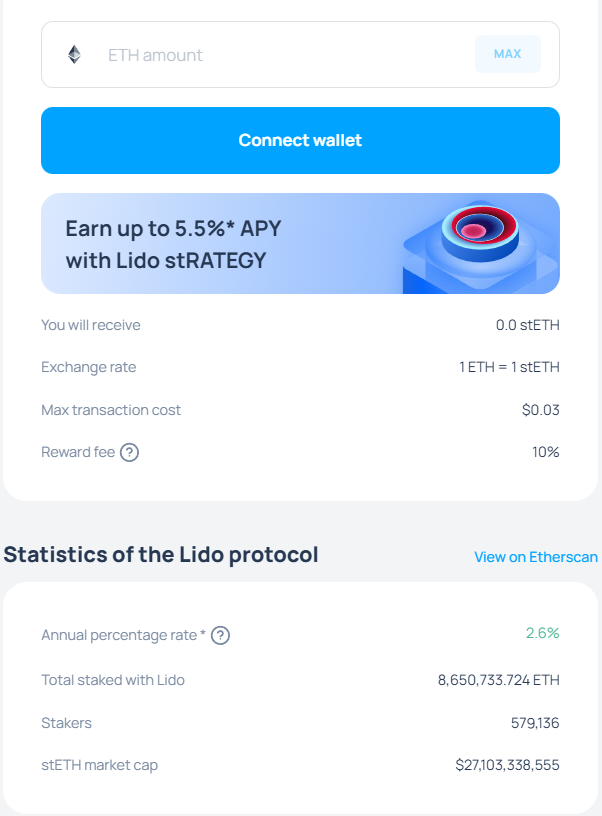
Task: Click the Ethereum logo in the amount field
Action: point(73,54)
